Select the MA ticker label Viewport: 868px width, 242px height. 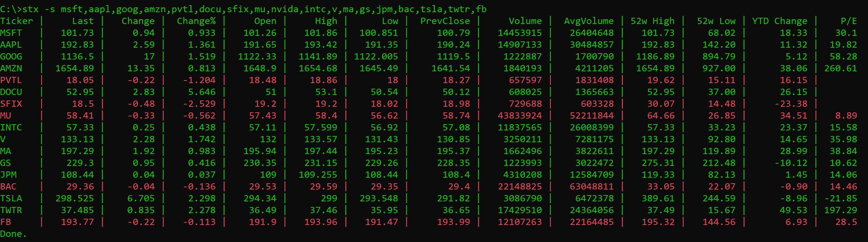coord(6,151)
